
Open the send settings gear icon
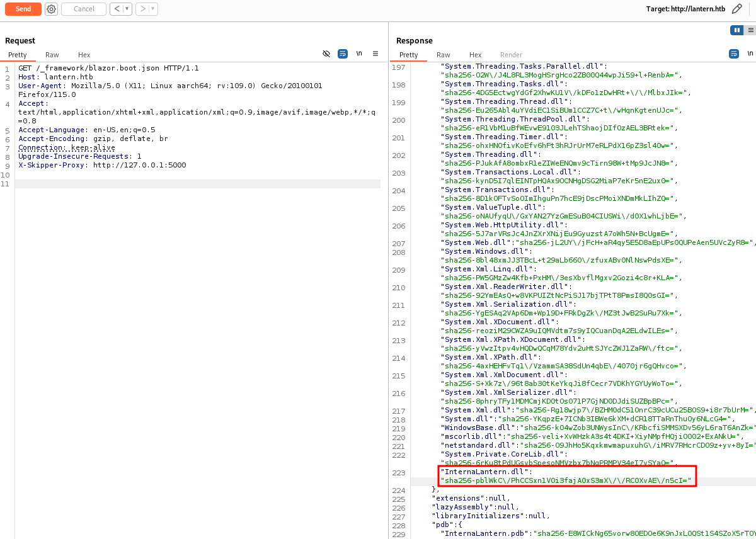point(51,9)
